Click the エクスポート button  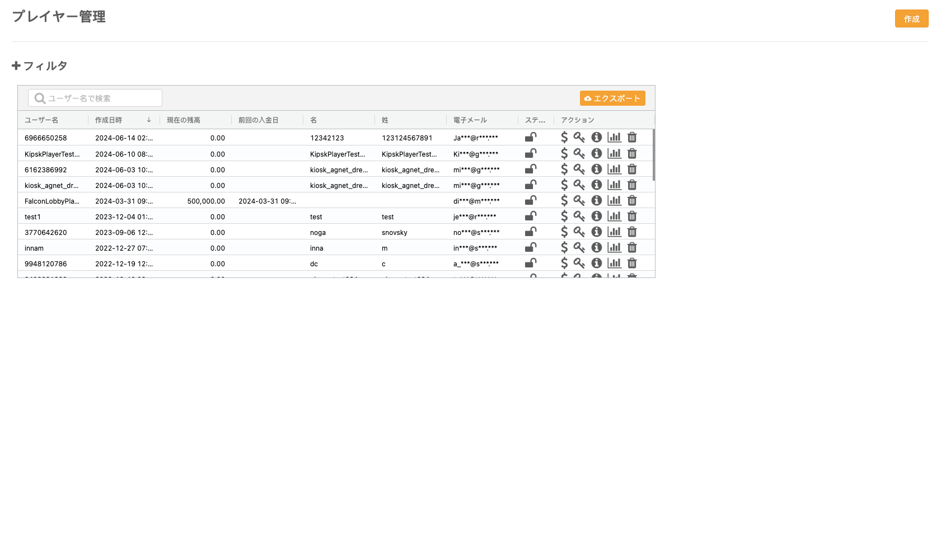click(612, 98)
